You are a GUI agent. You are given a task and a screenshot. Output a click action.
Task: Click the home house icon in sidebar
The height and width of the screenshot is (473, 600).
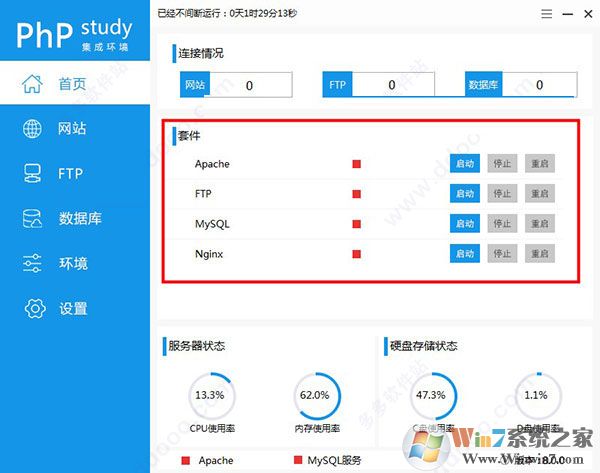point(32,84)
